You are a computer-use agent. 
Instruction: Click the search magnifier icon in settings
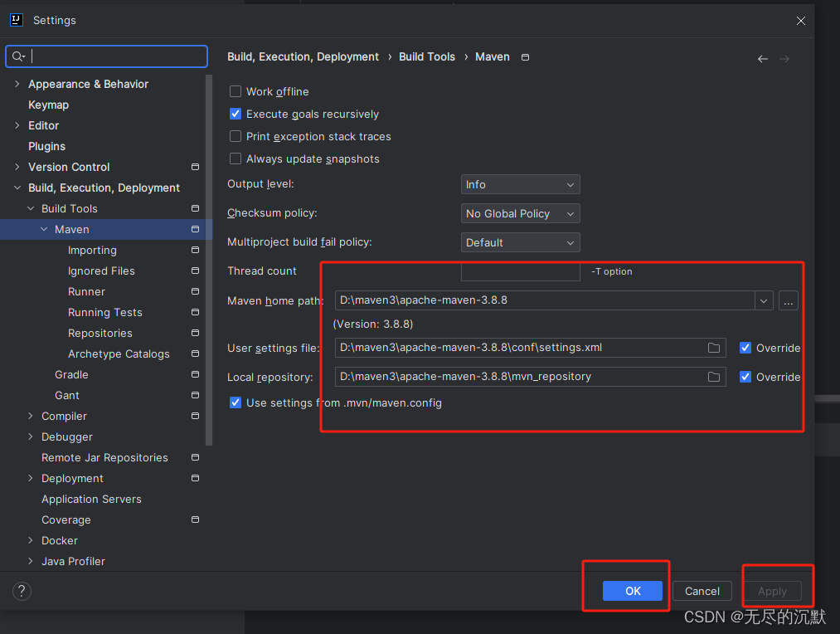(x=18, y=56)
